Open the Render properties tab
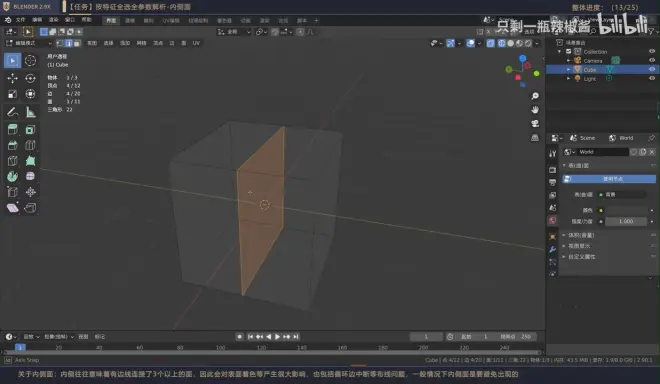The width and height of the screenshot is (660, 384). click(553, 170)
